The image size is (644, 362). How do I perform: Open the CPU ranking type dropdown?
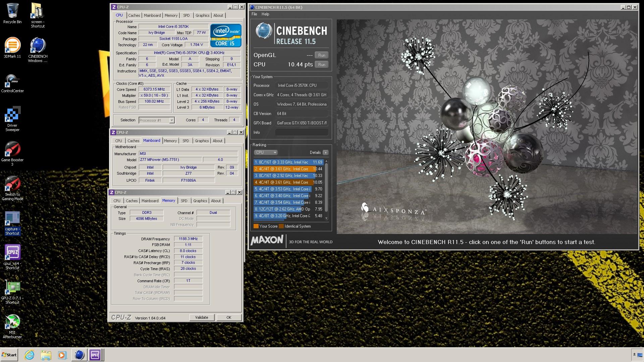pos(266,153)
